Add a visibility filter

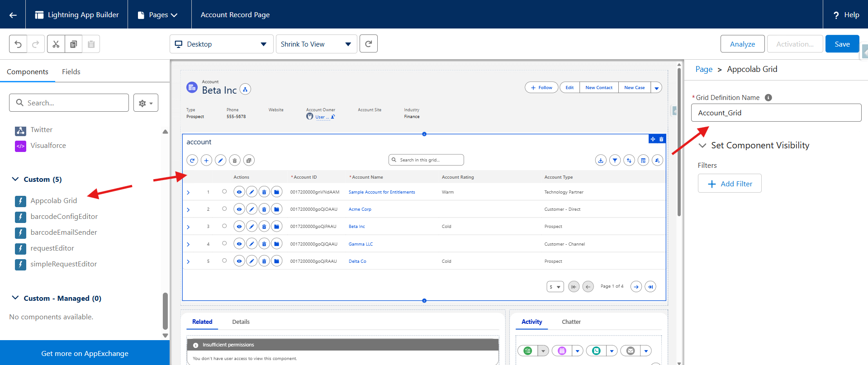pos(730,184)
